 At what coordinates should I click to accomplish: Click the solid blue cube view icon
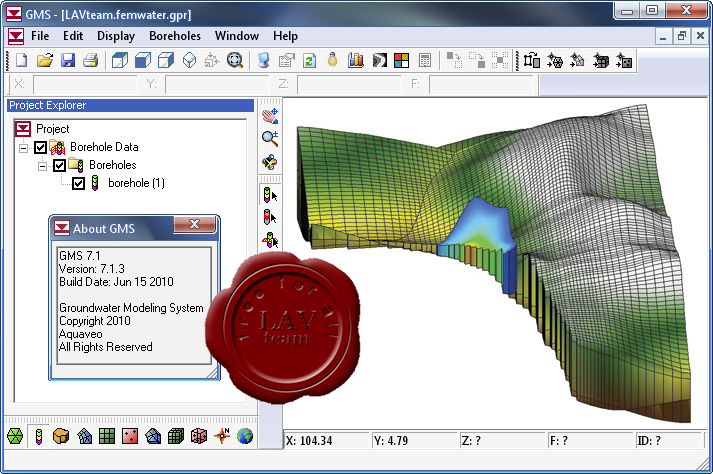coord(143,60)
